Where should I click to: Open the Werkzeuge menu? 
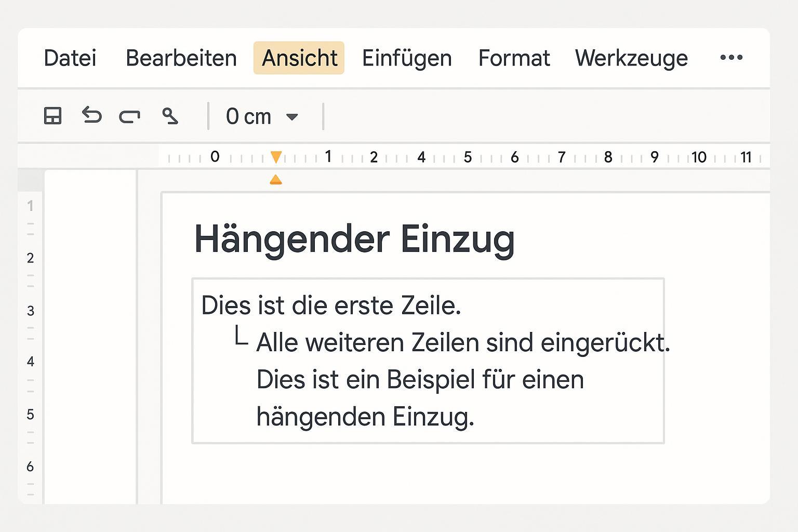click(x=631, y=58)
